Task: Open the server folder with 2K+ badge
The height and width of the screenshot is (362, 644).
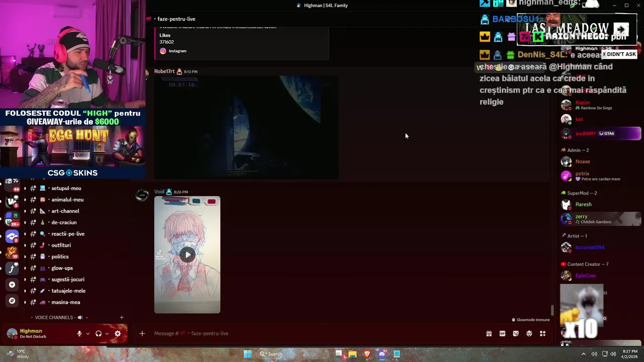Action: 12,219
